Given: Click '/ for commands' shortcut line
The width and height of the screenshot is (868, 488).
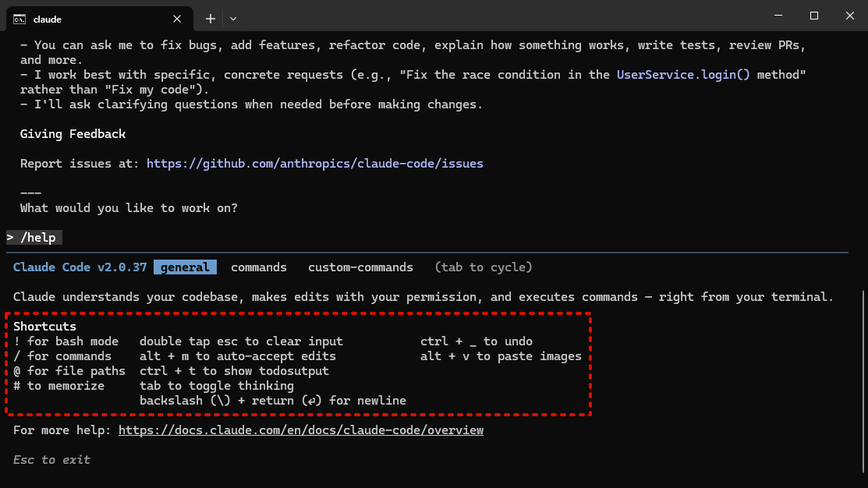Looking at the screenshot, I should tap(62, 356).
